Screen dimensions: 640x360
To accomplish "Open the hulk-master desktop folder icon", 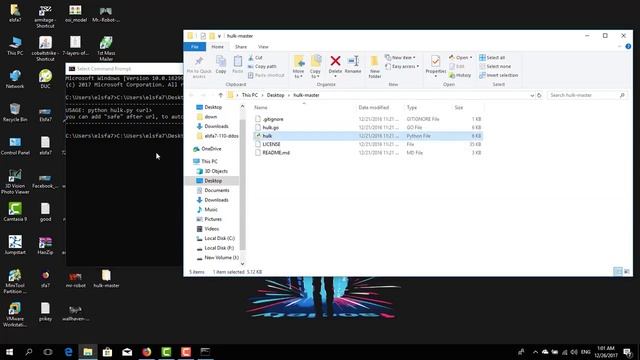I will pyautogui.click(x=106, y=279).
